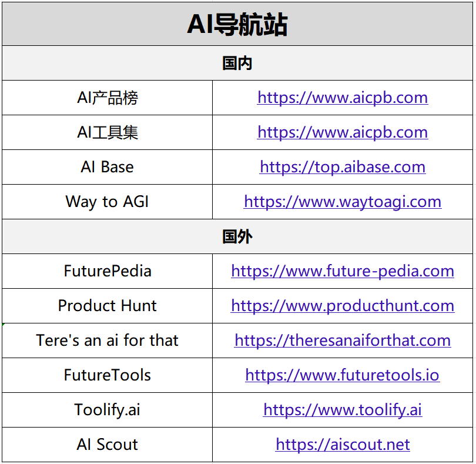Click the AI Base name cell
The height and width of the screenshot is (464, 476).
108,167
